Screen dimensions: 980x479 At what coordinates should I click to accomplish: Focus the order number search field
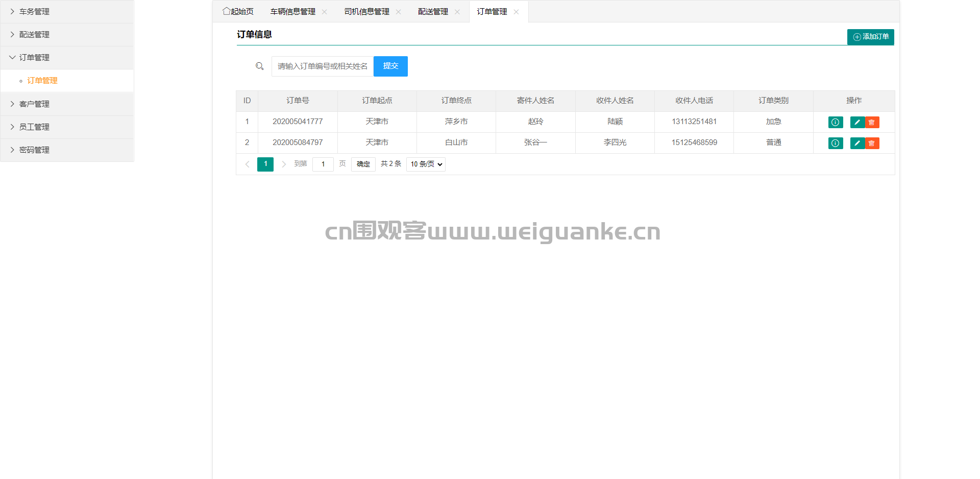(323, 66)
